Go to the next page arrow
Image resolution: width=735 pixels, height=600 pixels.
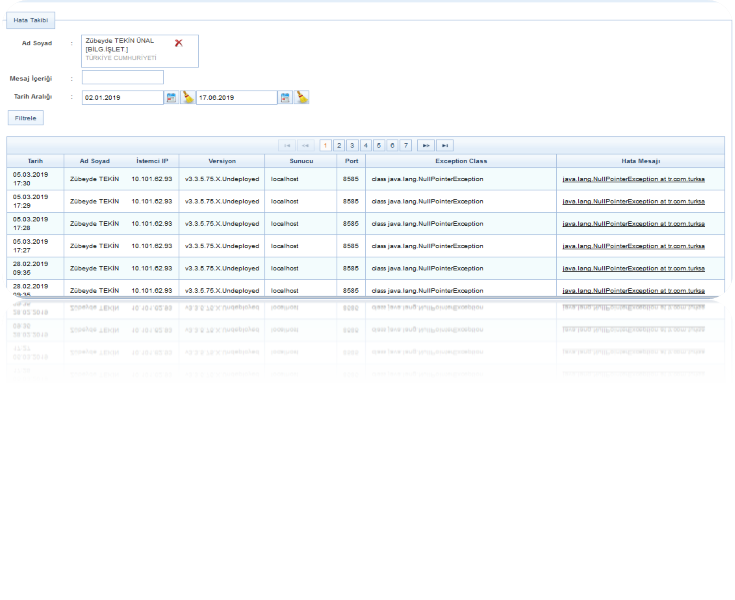[426, 146]
